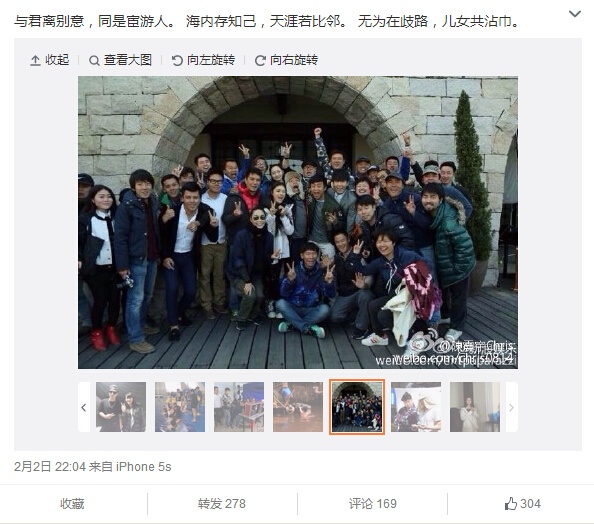Screen dimensions: 594x524
Task: Click the 304 likes count
Action: [x=530, y=504]
